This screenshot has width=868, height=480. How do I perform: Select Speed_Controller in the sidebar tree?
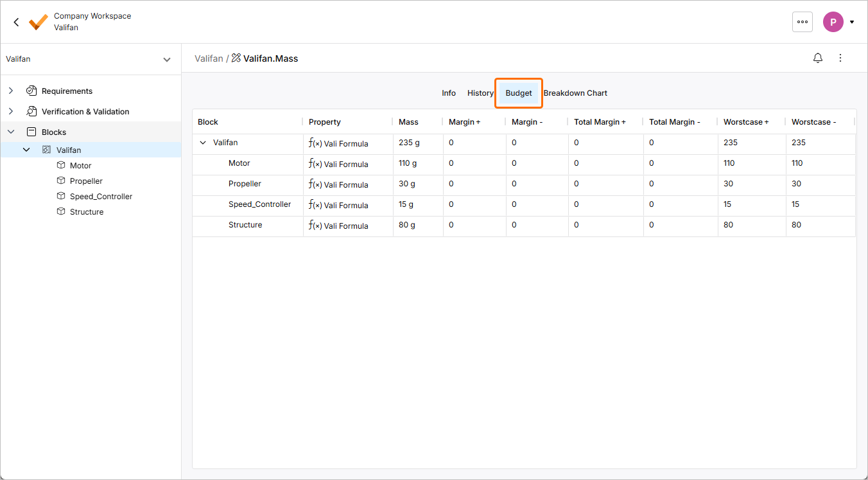click(x=101, y=197)
